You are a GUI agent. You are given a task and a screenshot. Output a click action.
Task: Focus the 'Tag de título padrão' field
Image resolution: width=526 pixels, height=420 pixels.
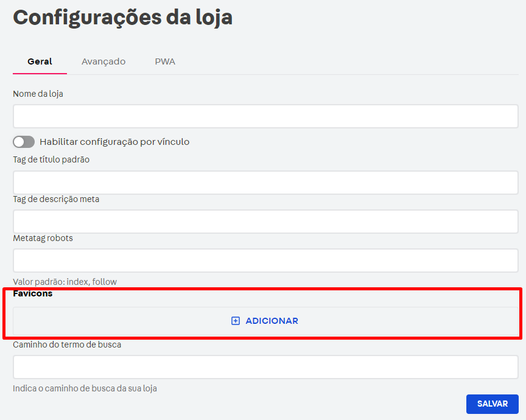tap(265, 182)
